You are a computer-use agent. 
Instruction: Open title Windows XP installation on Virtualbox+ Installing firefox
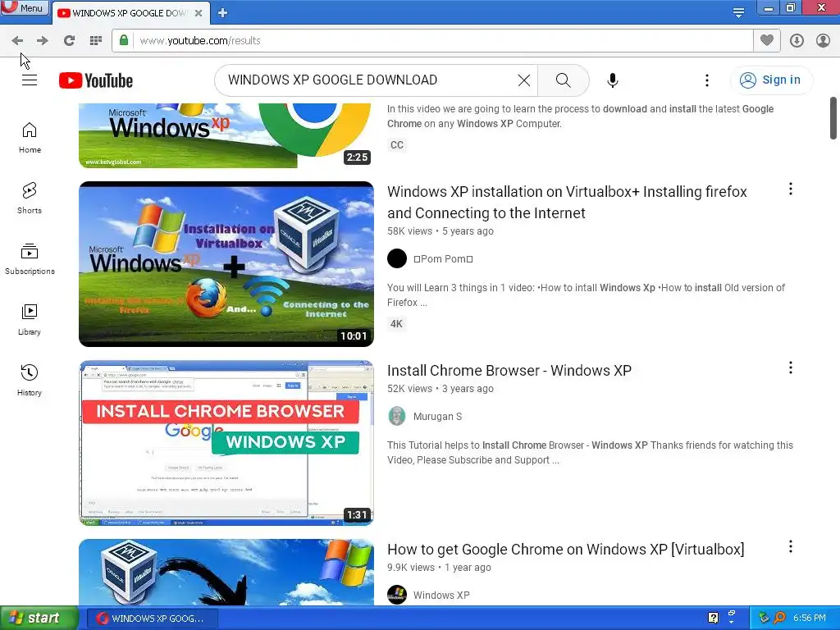[x=567, y=202]
